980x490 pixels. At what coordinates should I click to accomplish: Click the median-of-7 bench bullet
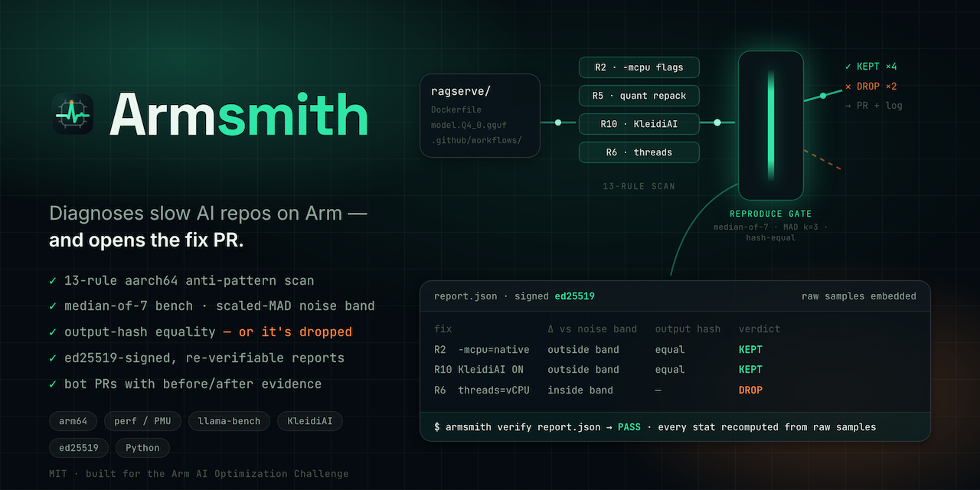212,306
